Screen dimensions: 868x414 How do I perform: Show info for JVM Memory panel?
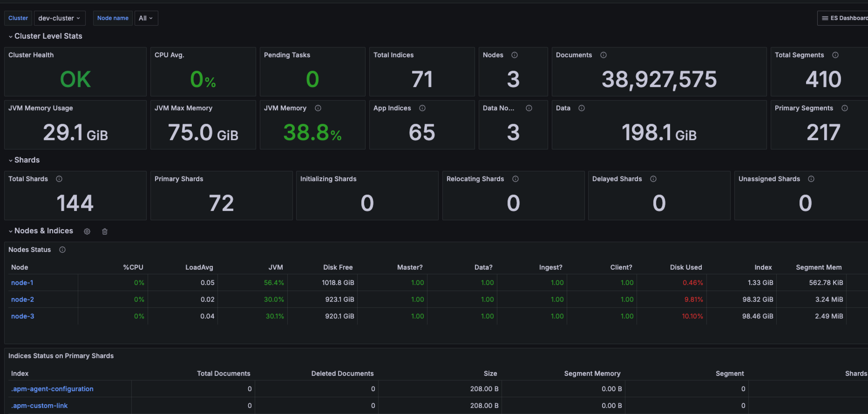pyautogui.click(x=318, y=108)
